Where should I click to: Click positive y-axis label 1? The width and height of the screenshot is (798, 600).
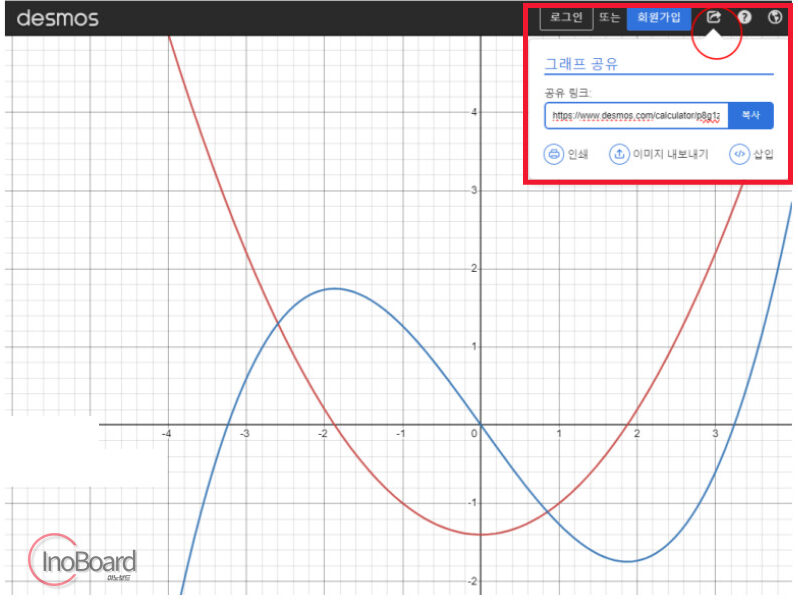point(474,347)
